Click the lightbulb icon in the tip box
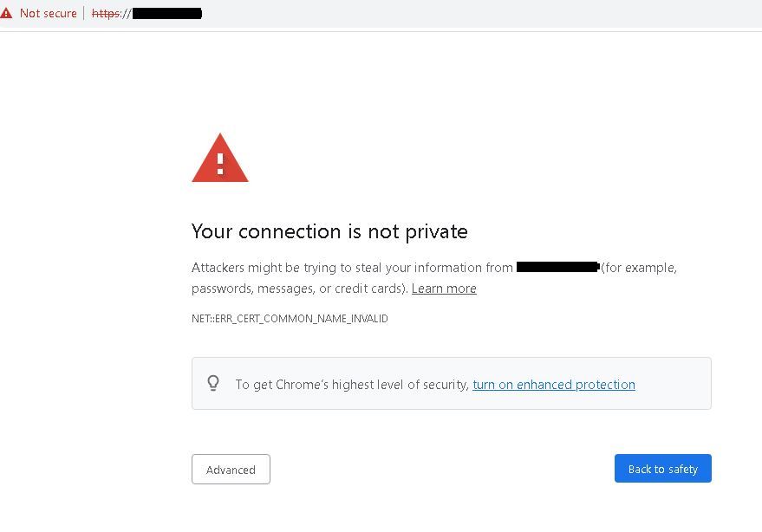The width and height of the screenshot is (762, 532). (x=213, y=383)
